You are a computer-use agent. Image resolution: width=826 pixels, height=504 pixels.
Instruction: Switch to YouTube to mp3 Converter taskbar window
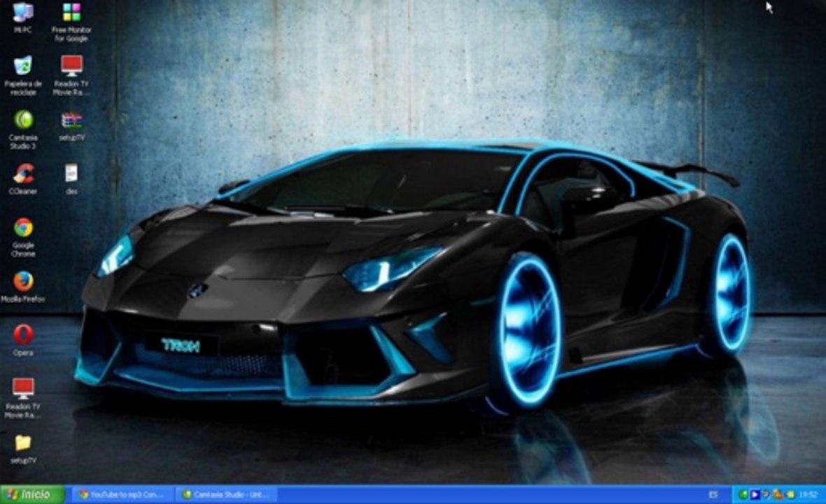122,494
